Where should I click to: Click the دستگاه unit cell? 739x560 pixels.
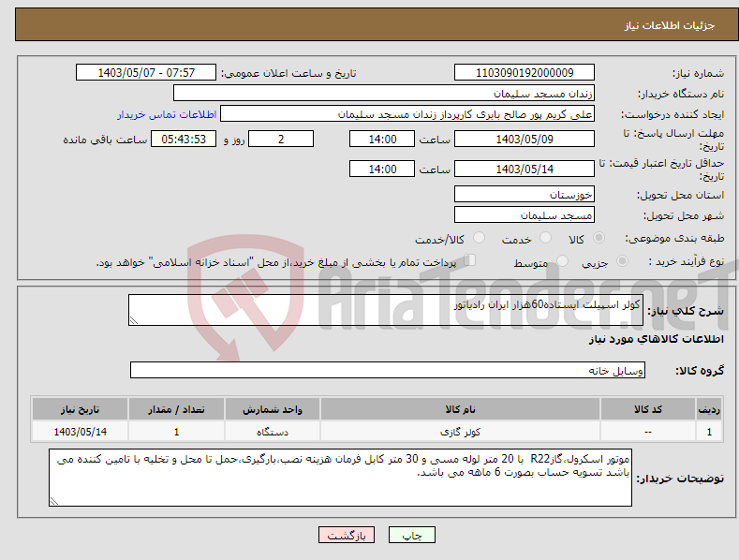coord(273,432)
